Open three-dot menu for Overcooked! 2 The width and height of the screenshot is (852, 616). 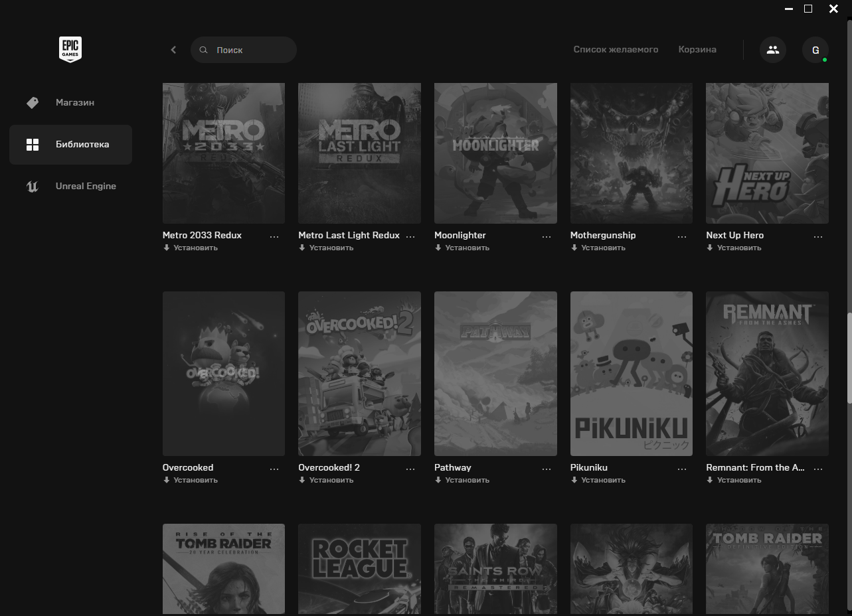point(410,469)
